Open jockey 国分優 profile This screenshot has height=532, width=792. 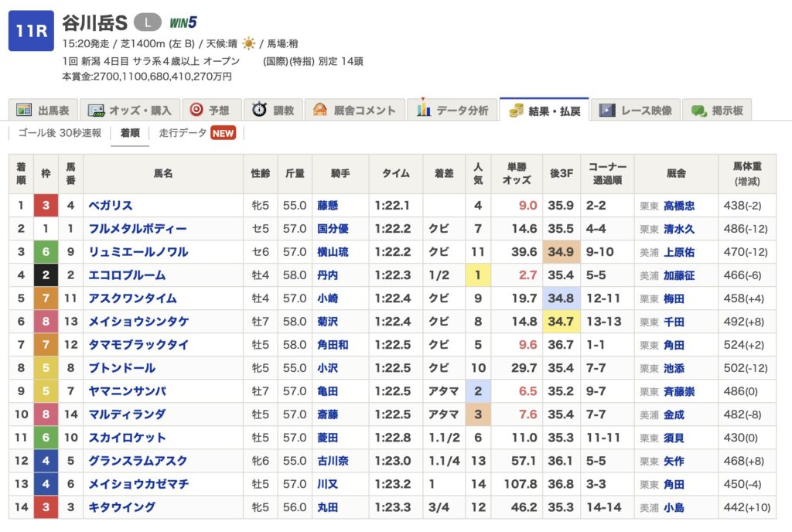point(333,229)
